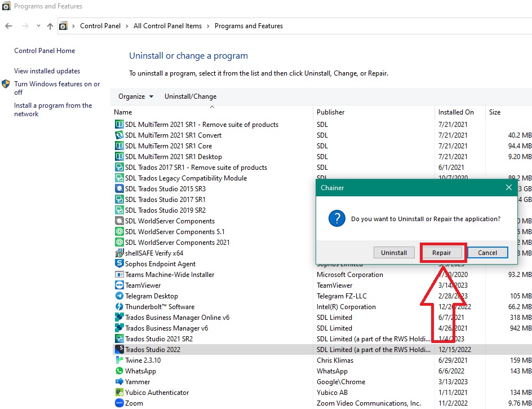532x409 pixels.
Task: Click install date '6/29/2021' cell
Action: [453, 360]
